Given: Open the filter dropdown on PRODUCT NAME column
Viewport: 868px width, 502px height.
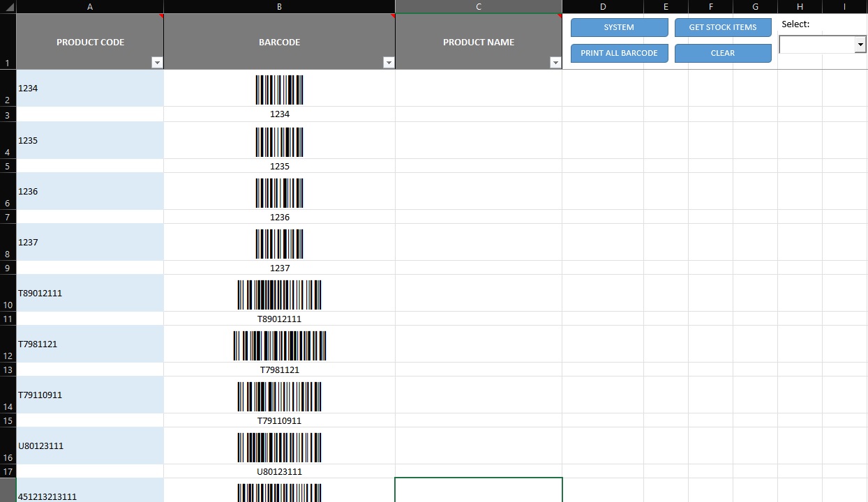Looking at the screenshot, I should pos(556,62).
